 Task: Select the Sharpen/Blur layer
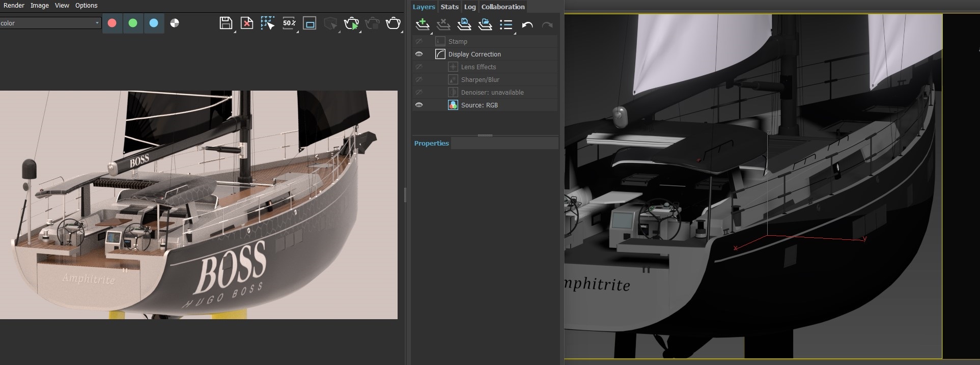click(x=485, y=79)
